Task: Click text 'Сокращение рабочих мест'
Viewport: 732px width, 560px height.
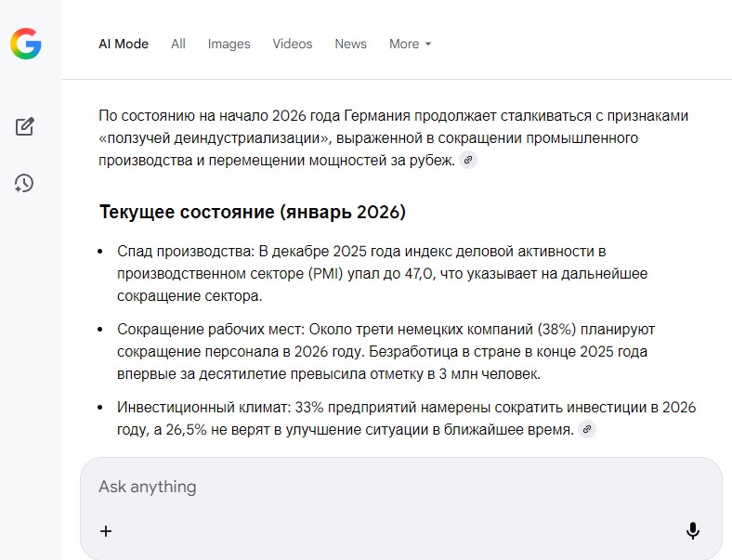Action: 211,329
